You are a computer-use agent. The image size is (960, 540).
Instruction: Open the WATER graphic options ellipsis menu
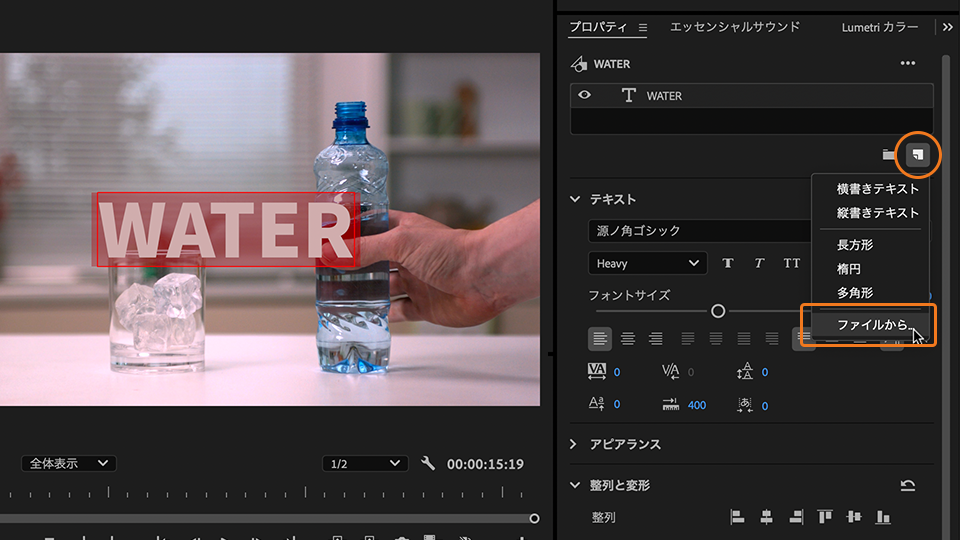click(x=908, y=63)
